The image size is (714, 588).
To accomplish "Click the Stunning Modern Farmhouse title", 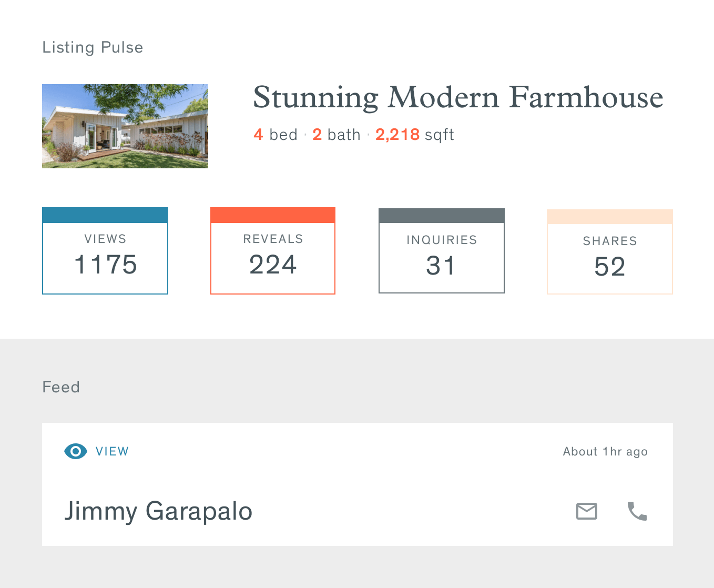I will [458, 98].
